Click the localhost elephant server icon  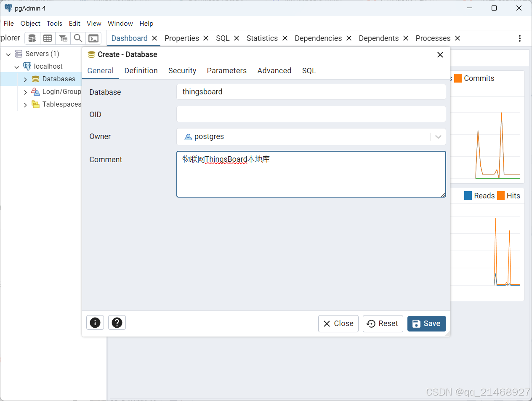(x=27, y=66)
